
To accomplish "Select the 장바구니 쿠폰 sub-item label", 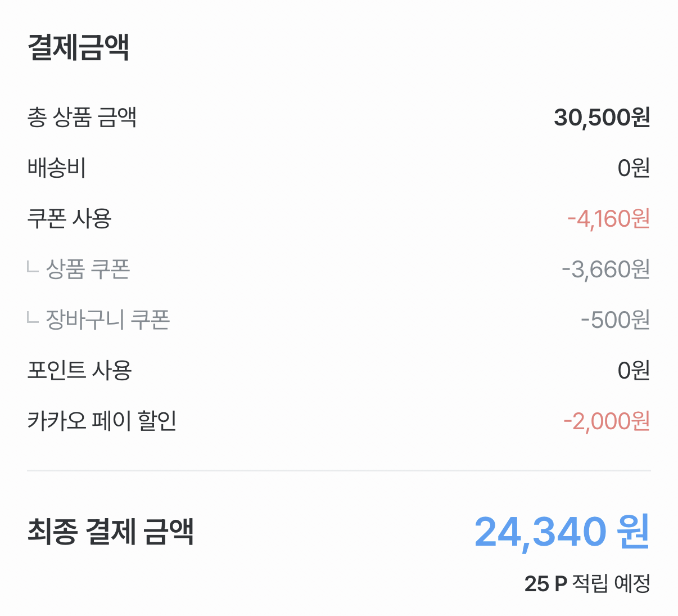I will pos(107,320).
